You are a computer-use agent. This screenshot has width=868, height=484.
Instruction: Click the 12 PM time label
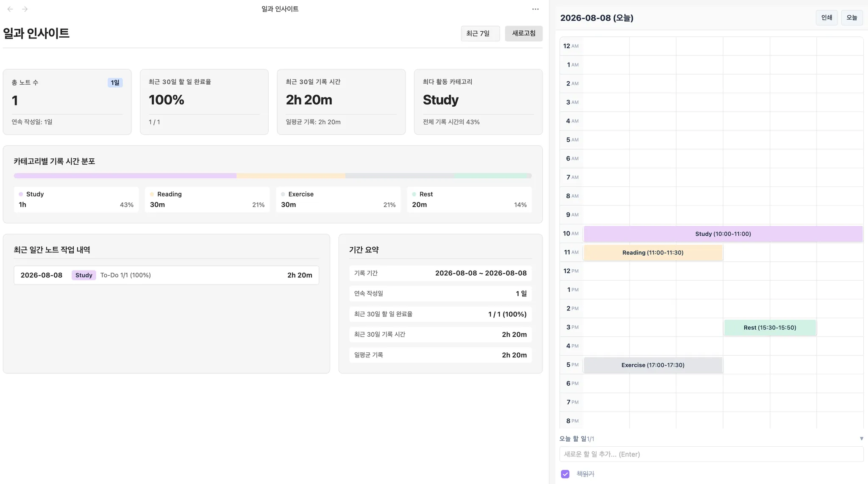pos(571,271)
